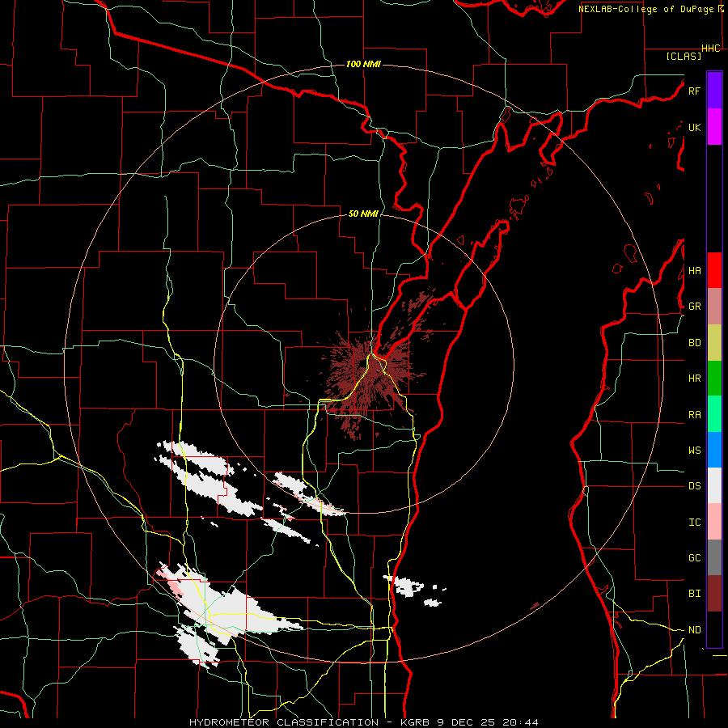Click the BI brown legend color swatch
The height and width of the screenshot is (728, 728).
pos(714,594)
